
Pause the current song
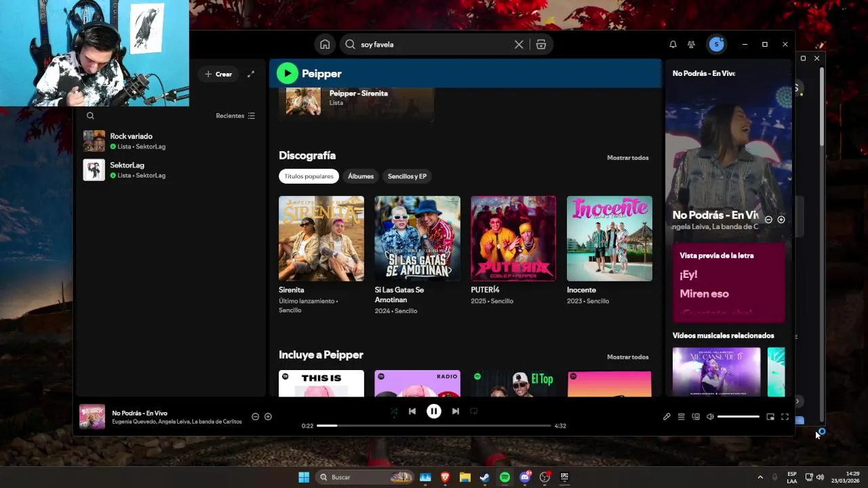click(434, 411)
